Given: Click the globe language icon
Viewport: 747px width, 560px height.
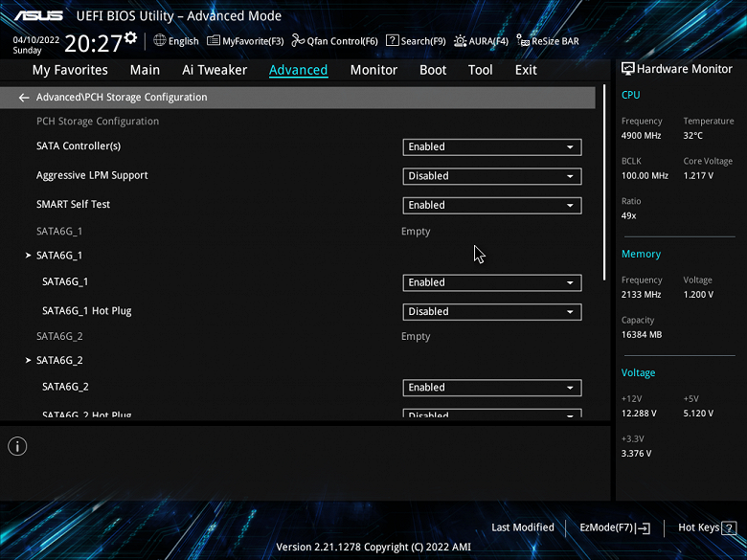Looking at the screenshot, I should pyautogui.click(x=160, y=40).
